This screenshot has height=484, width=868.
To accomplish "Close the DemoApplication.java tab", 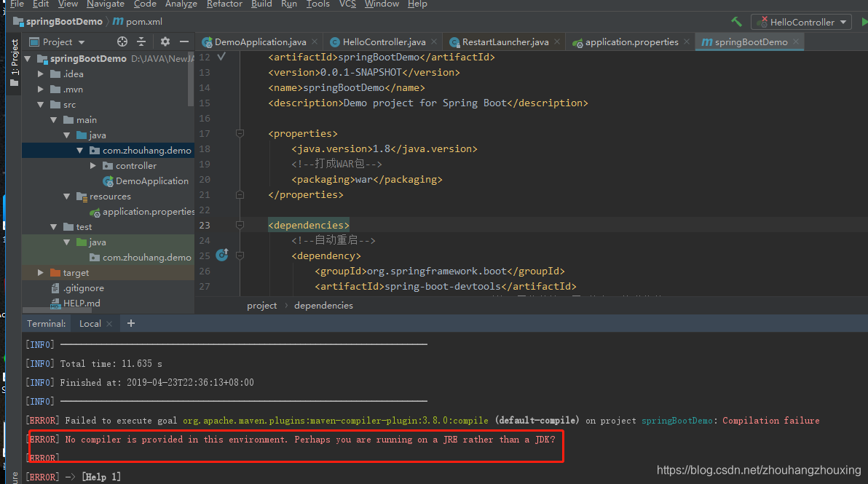I will coord(315,42).
